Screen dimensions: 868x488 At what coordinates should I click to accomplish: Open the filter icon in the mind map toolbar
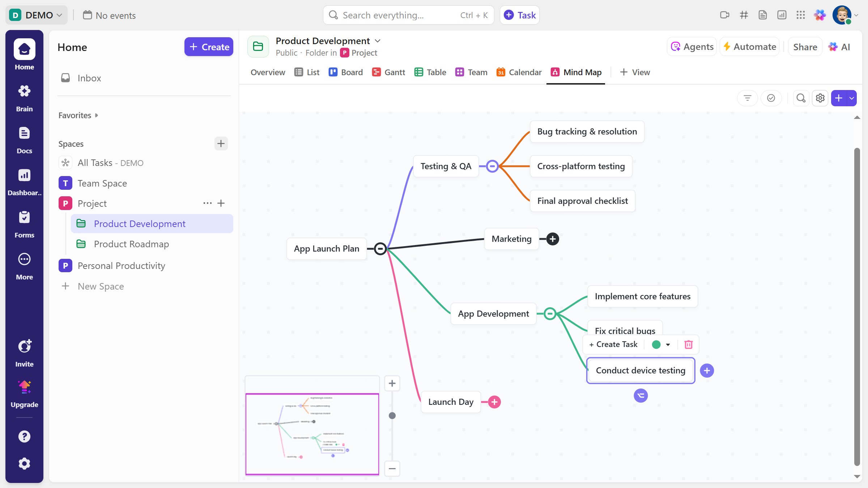pos(747,98)
